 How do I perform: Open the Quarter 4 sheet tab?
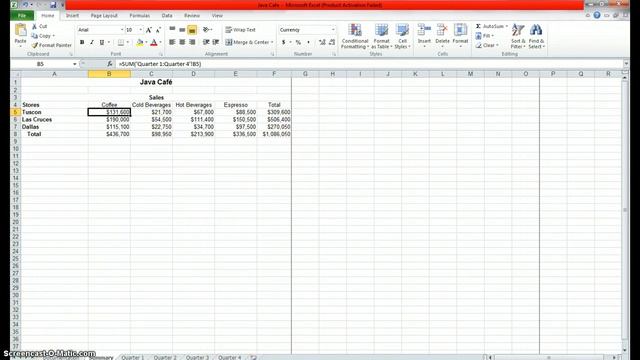[x=230, y=357]
